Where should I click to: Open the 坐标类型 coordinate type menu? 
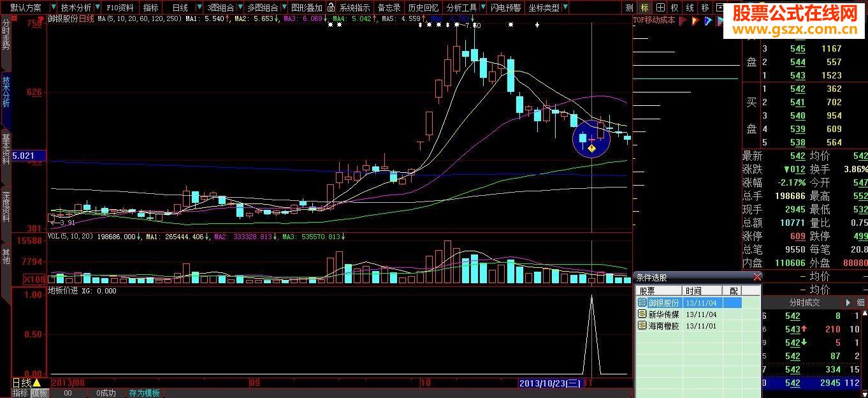coord(544,8)
